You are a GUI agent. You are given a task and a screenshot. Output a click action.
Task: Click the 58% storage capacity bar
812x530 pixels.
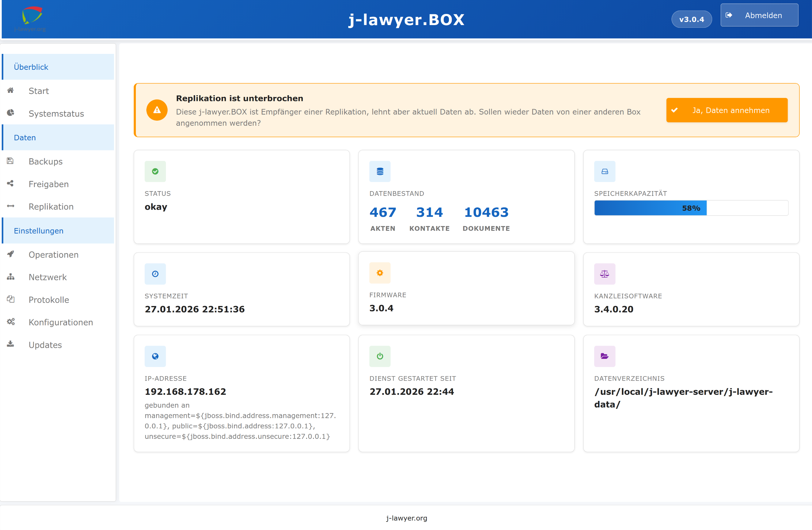coord(690,208)
